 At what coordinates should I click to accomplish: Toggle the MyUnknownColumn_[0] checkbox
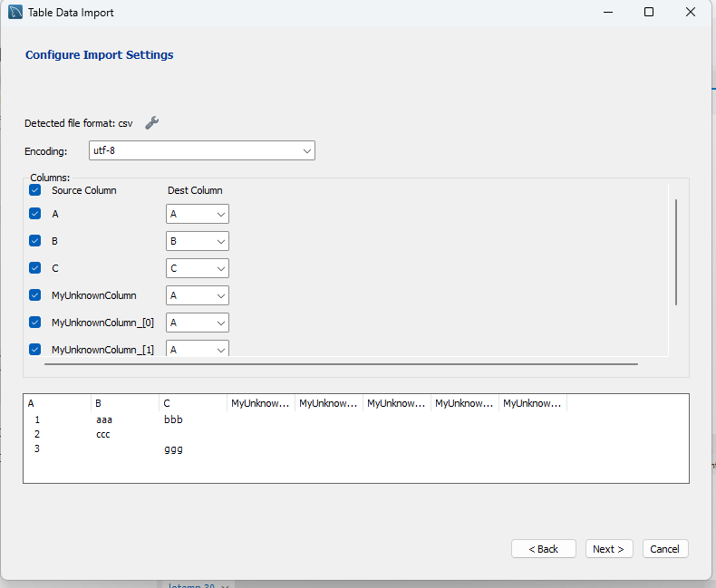click(34, 323)
